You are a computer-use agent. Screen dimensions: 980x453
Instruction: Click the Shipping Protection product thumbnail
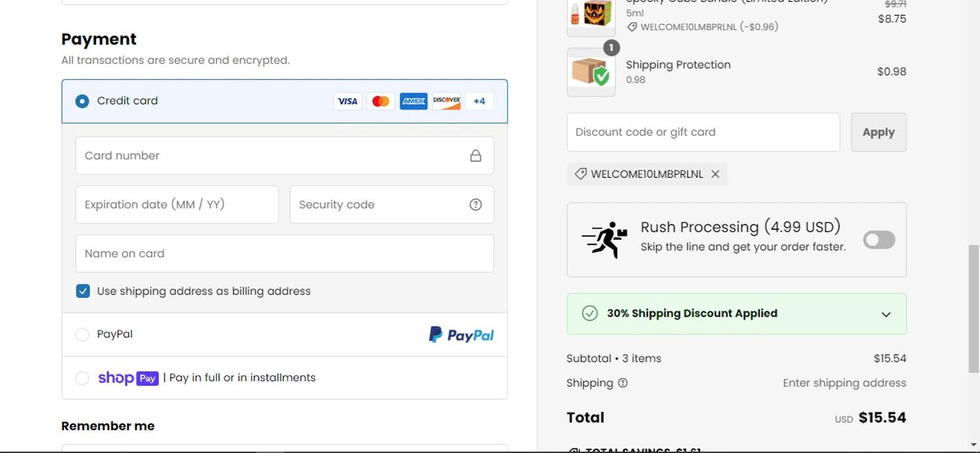click(x=591, y=72)
